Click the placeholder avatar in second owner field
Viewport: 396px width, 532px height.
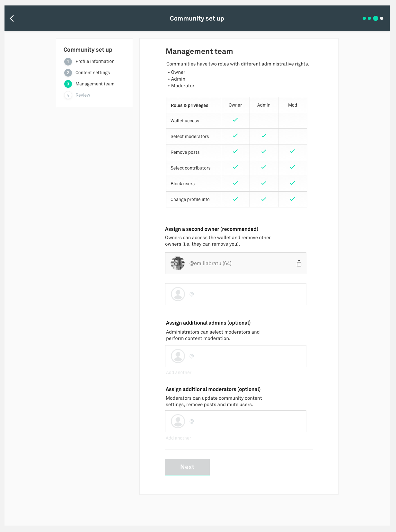(178, 294)
